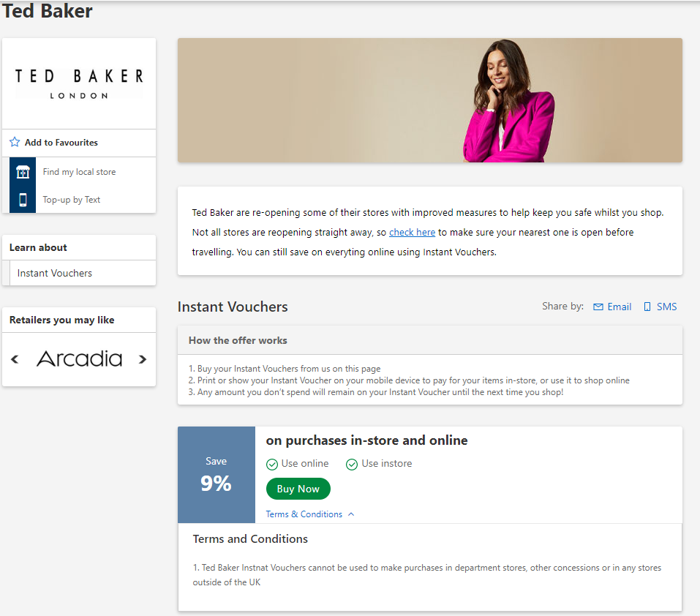Screen dimensions: 700x616
Task: Choose Top-up by Text option
Action: [72, 200]
